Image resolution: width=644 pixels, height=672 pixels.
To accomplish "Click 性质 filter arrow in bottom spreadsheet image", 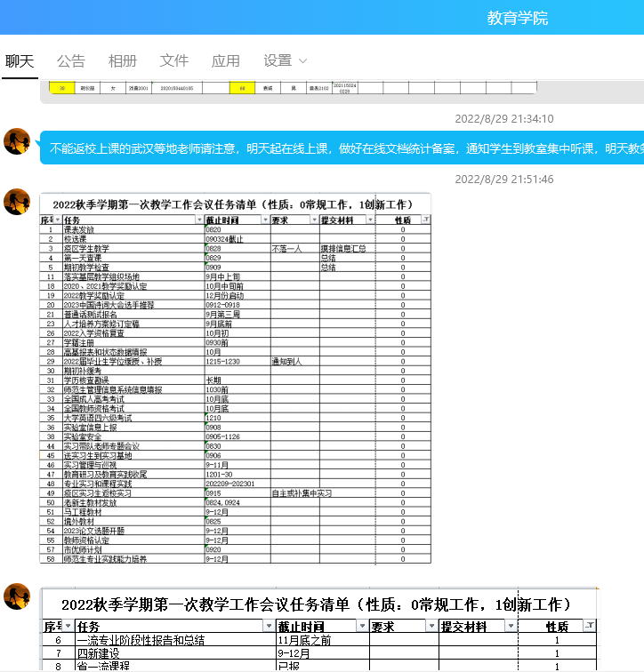I will click(x=589, y=627).
